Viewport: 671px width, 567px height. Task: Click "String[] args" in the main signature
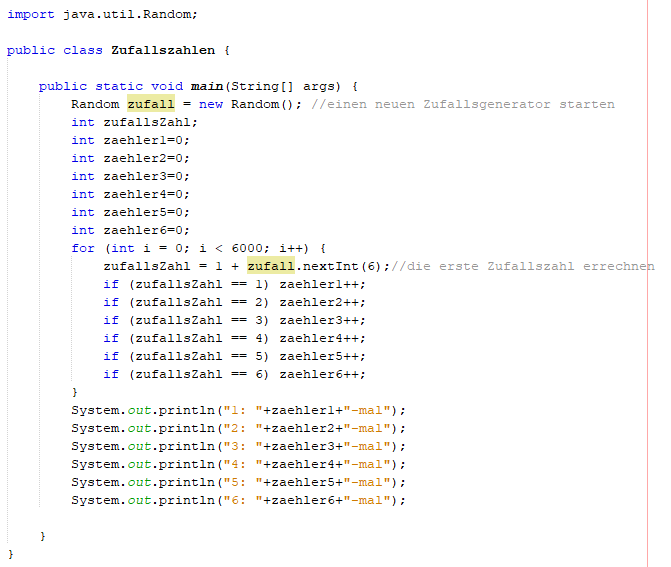pos(286,86)
